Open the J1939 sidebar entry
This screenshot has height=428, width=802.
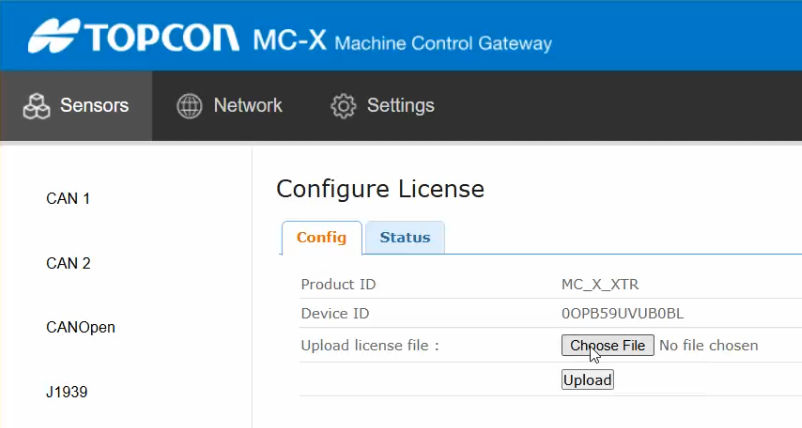click(67, 392)
